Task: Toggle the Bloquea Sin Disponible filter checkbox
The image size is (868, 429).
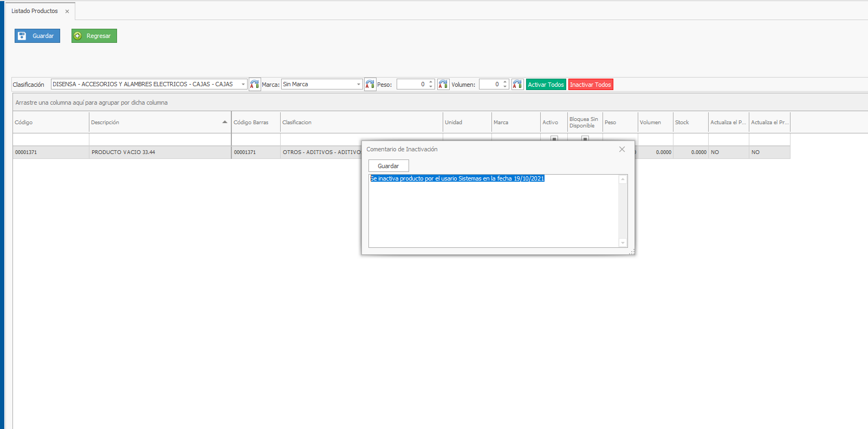Action: click(585, 139)
